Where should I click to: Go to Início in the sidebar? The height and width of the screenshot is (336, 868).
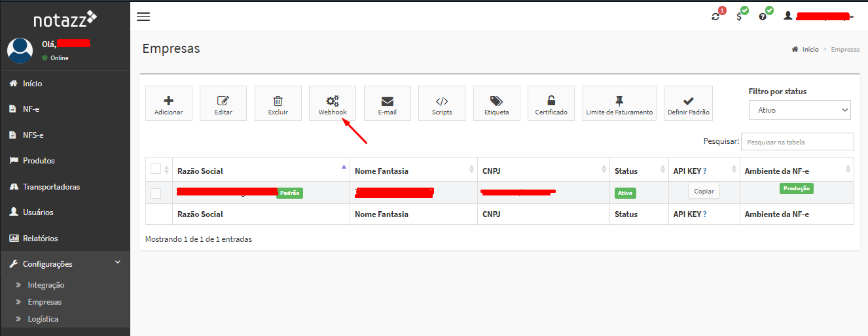tap(65, 84)
